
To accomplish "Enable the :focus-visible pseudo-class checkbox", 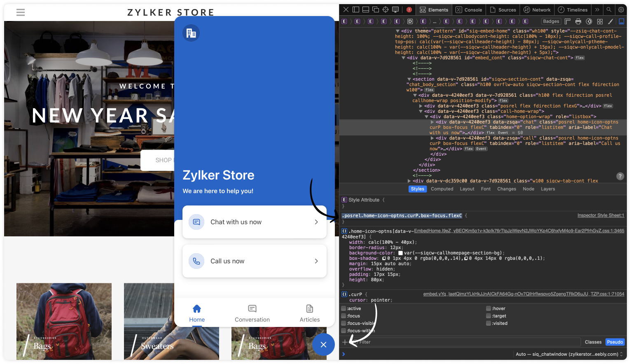I will [x=344, y=324].
